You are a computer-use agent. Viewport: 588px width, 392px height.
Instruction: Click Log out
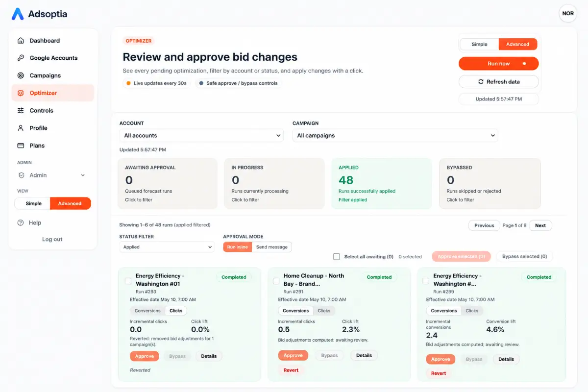pyautogui.click(x=52, y=239)
